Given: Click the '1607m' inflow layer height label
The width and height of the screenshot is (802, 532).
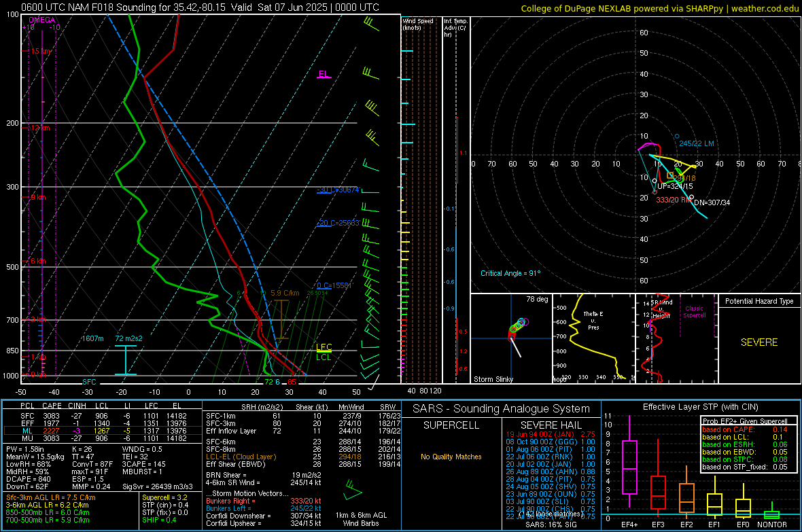Looking at the screenshot, I should click(x=92, y=338).
